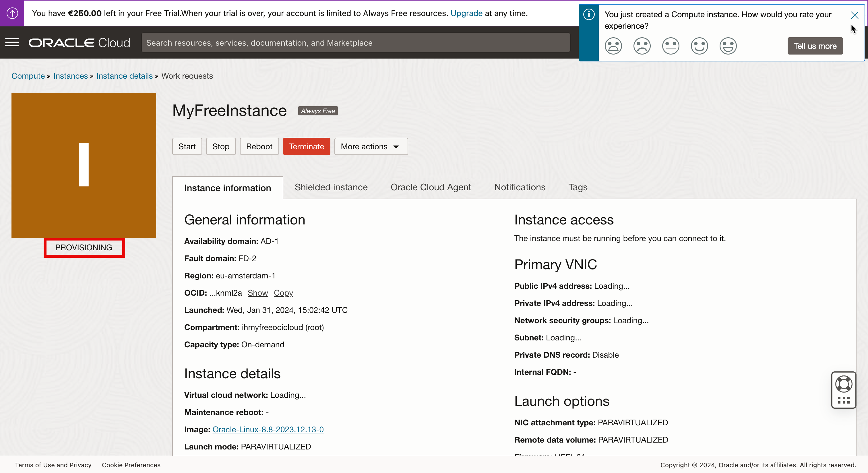Copy the instance OCID
This screenshot has width=868, height=473.
tap(283, 293)
